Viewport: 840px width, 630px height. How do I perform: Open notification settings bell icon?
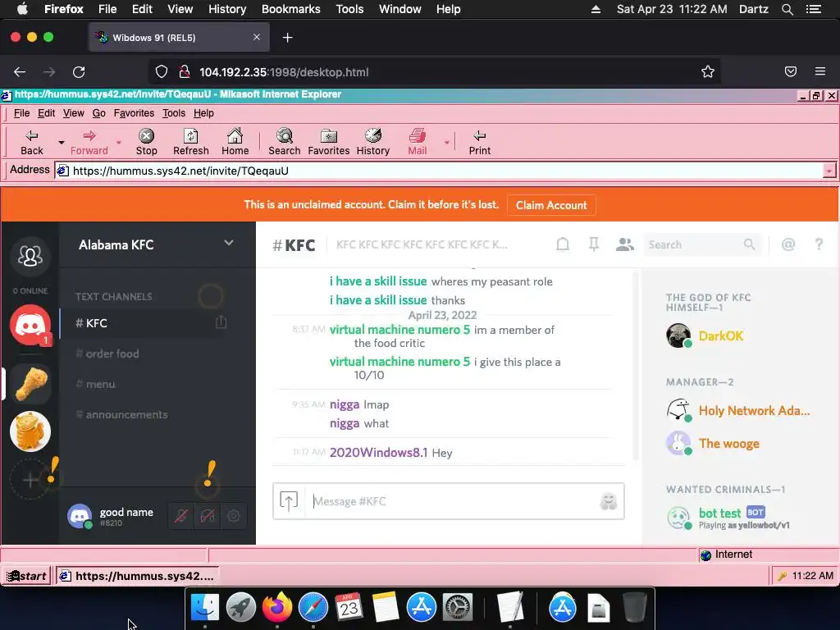[563, 244]
